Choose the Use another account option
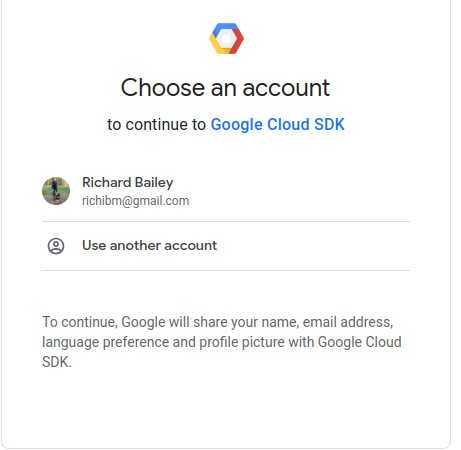This screenshot has height=450, width=461. 226,246
